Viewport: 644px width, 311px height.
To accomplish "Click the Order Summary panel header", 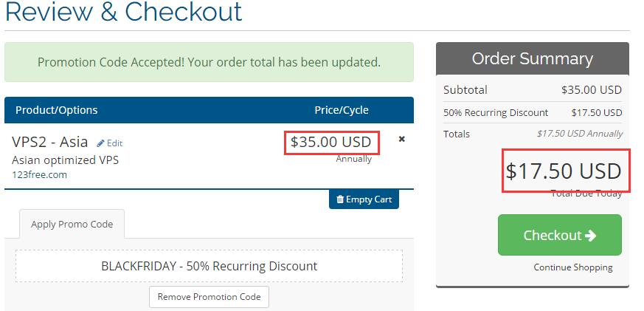I will click(x=532, y=58).
